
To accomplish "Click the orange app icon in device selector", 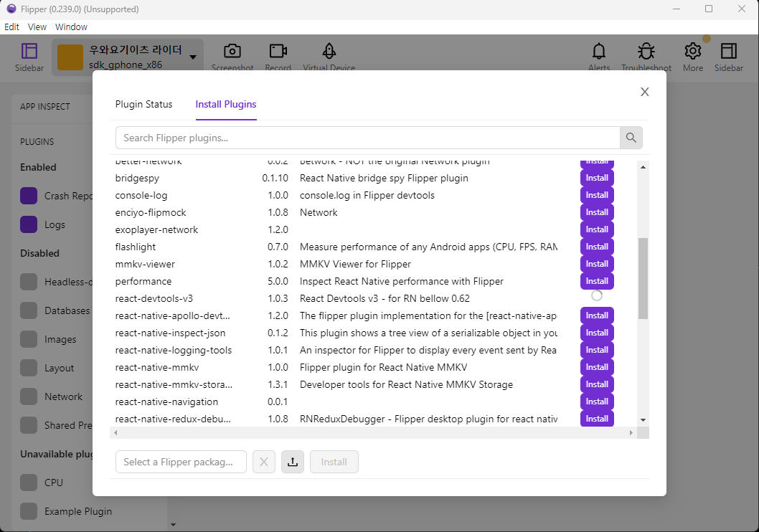I will 70,57.
